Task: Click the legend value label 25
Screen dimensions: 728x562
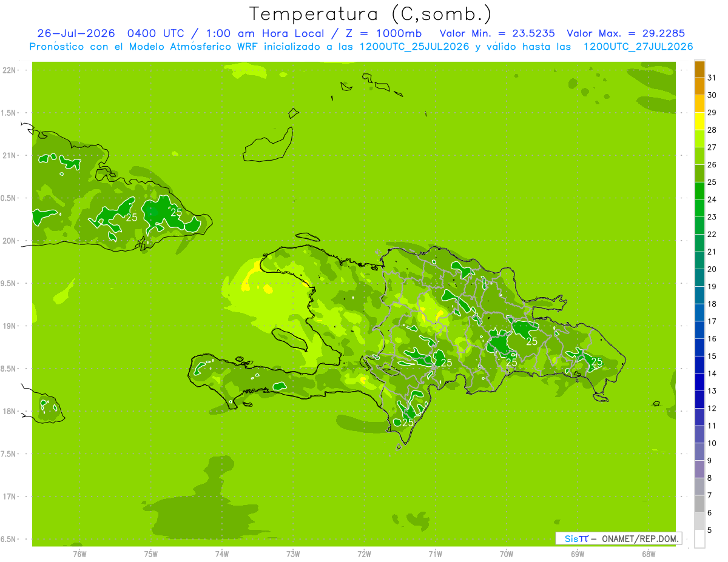Action: (x=712, y=182)
